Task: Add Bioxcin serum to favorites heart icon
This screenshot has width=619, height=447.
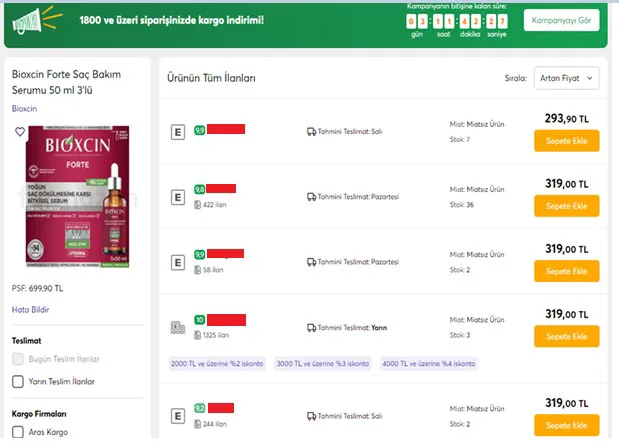Action: point(20,131)
